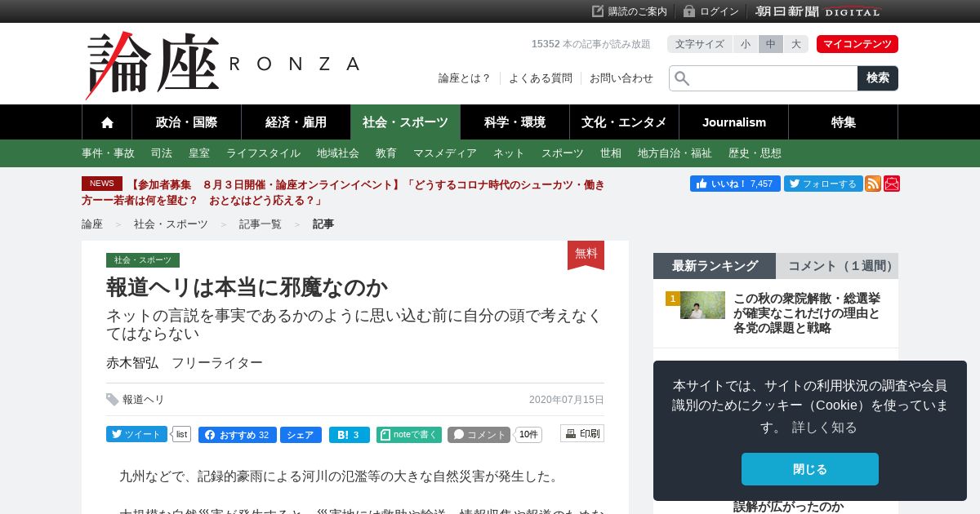Select 皇室 subcategory

[x=199, y=153]
